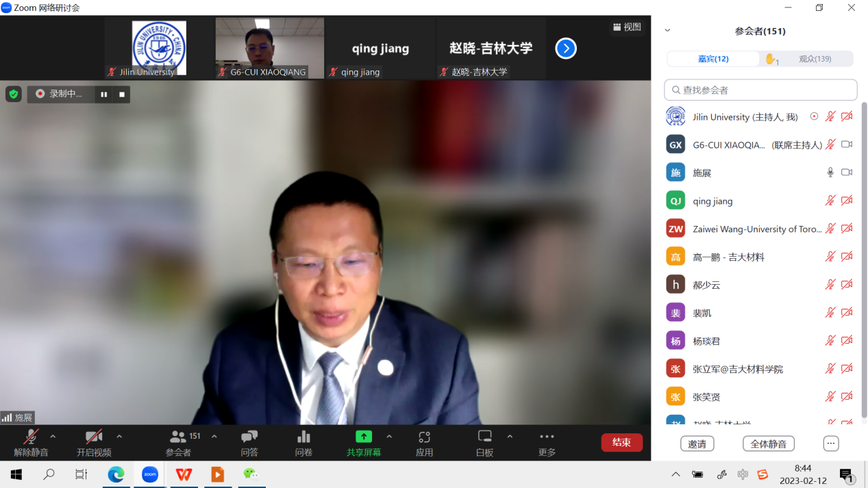Switch to the 嘉宾(12) panelists tab
This screenshot has height=488, width=868.
pyautogui.click(x=713, y=59)
